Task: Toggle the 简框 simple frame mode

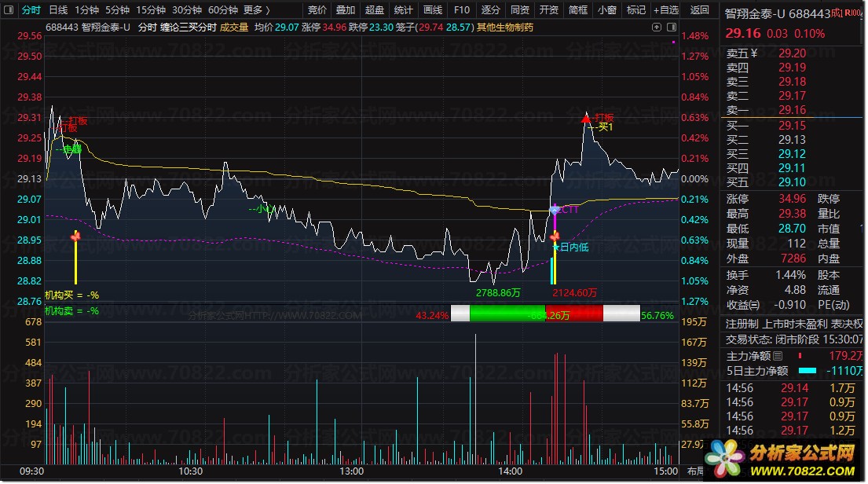Action: pos(578,10)
